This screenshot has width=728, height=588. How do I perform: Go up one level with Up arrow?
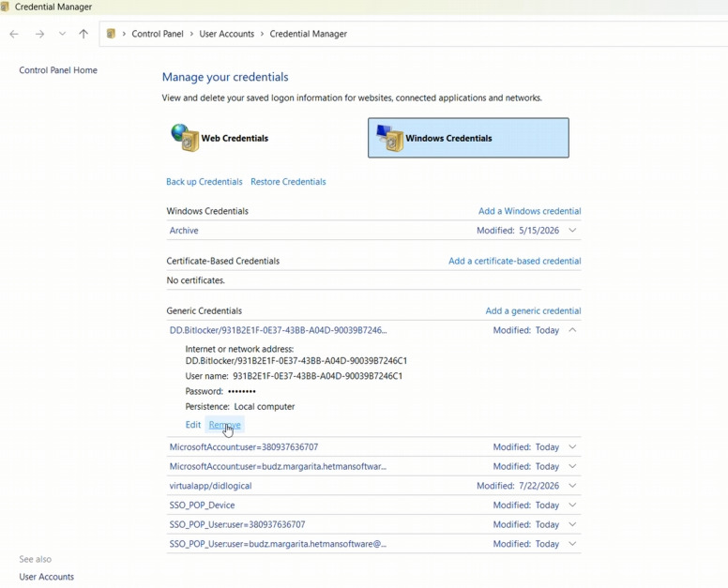[83, 34]
